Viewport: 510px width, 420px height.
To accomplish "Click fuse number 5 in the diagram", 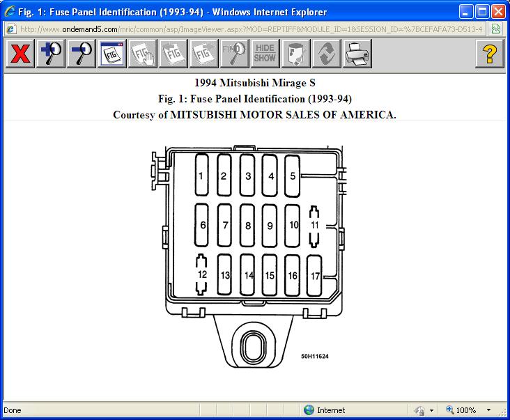I will tap(292, 176).
